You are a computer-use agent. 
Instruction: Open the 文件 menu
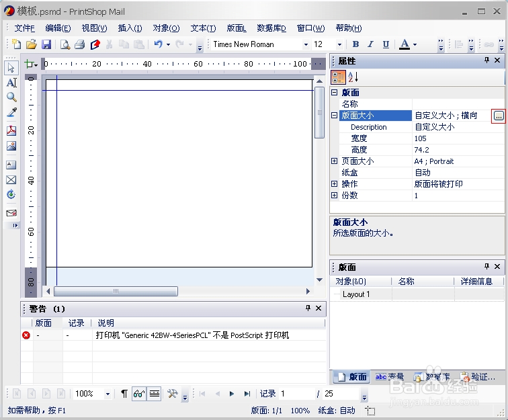click(x=25, y=28)
